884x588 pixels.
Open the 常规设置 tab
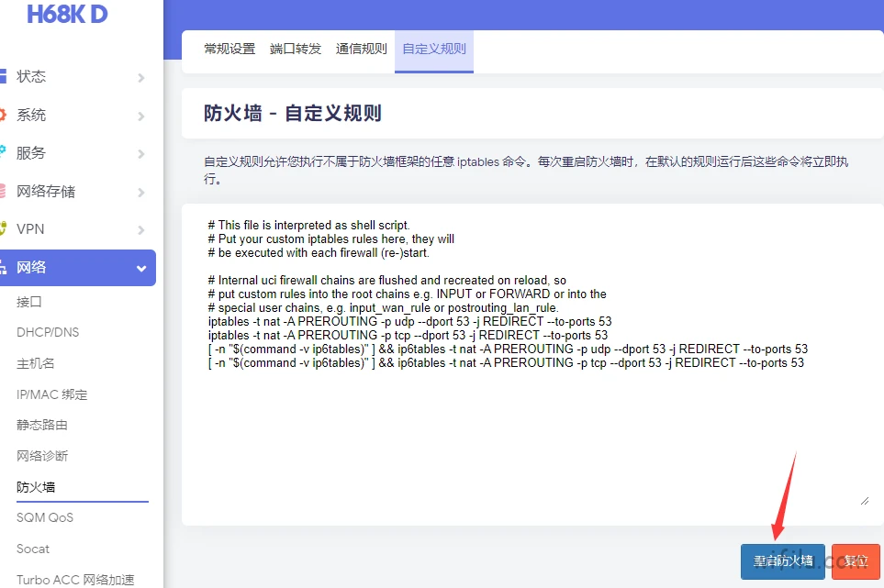(x=229, y=49)
